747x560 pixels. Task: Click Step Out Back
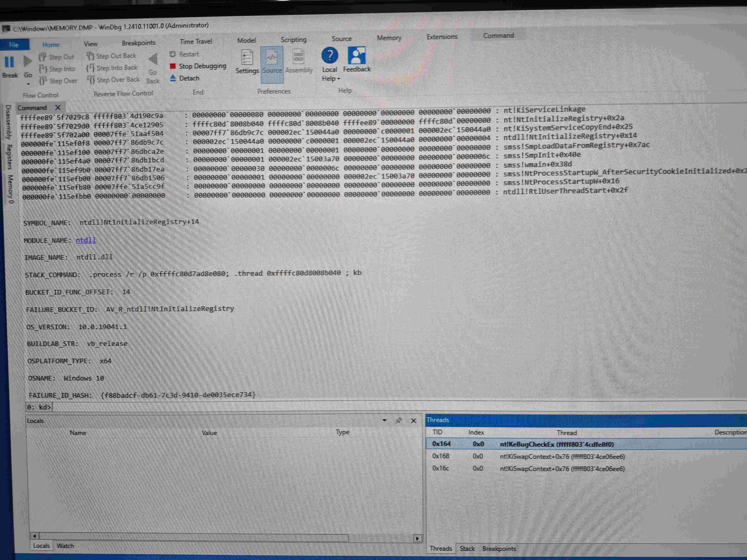pos(111,56)
